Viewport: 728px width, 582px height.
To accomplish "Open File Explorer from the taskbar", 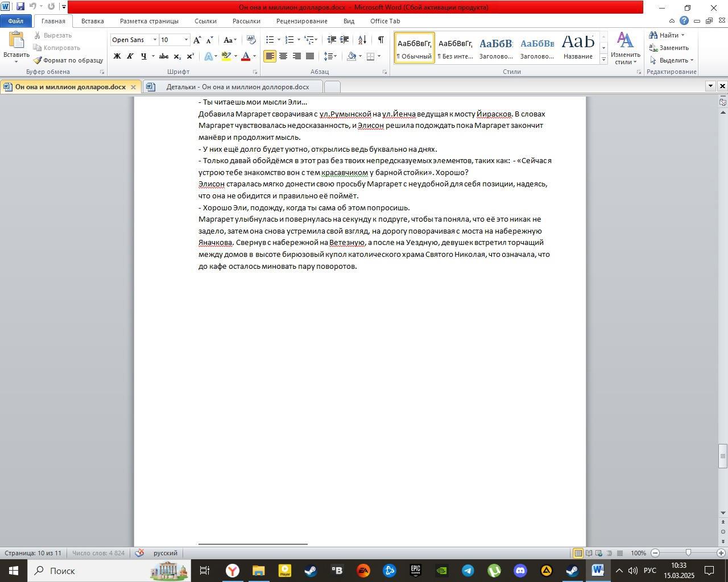I will point(259,571).
